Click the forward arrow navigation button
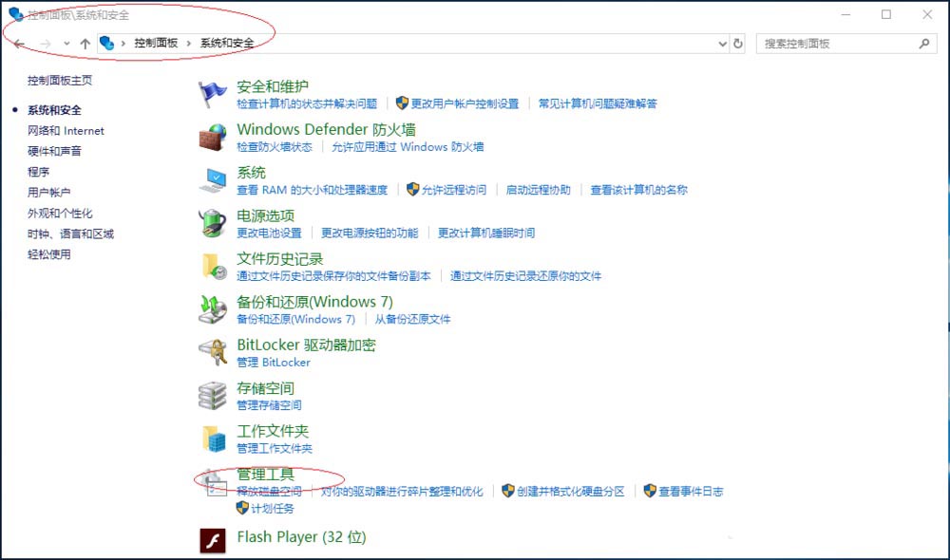The height and width of the screenshot is (560, 950). pyautogui.click(x=46, y=44)
